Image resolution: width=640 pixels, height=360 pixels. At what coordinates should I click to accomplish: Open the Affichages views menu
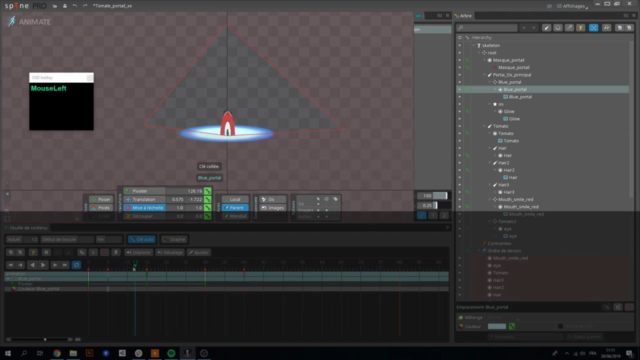(573, 6)
